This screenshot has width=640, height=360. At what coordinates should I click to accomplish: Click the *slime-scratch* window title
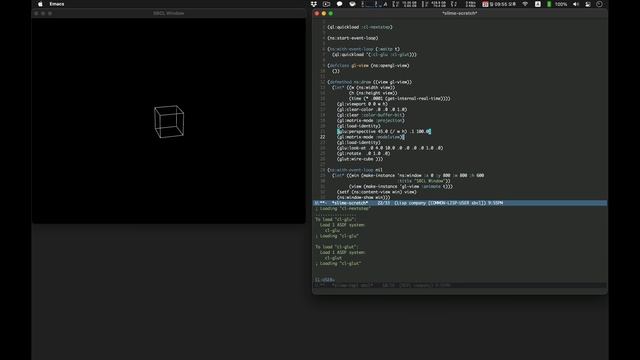click(x=460, y=13)
